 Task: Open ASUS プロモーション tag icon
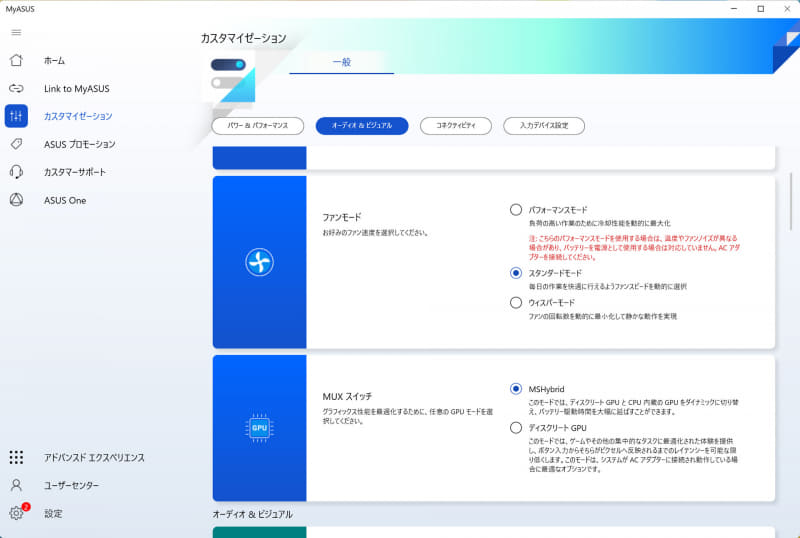point(16,144)
